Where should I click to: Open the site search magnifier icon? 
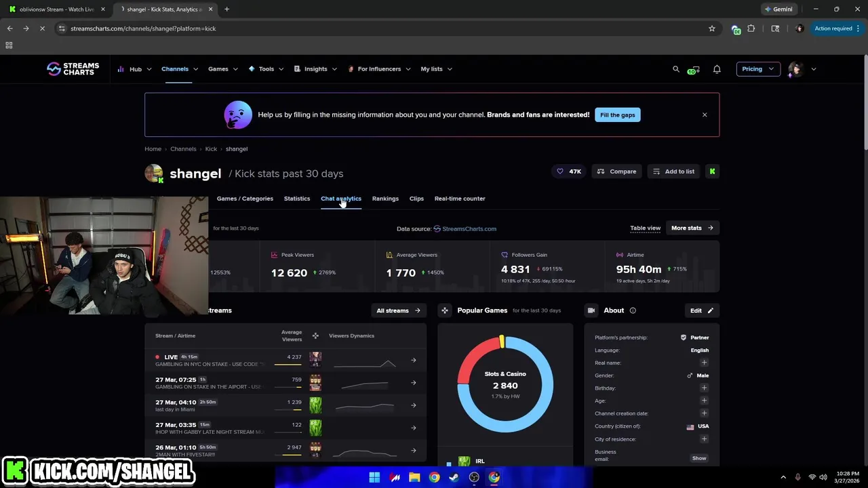point(676,69)
